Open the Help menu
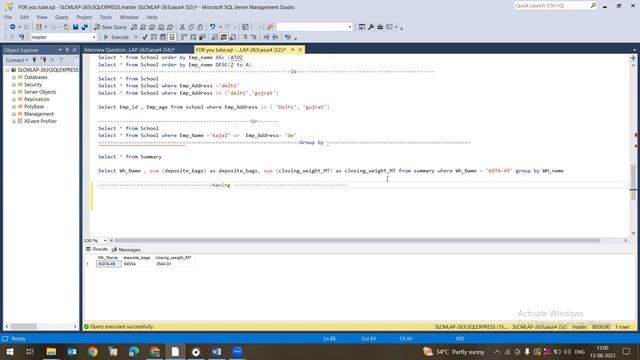 tap(152, 17)
